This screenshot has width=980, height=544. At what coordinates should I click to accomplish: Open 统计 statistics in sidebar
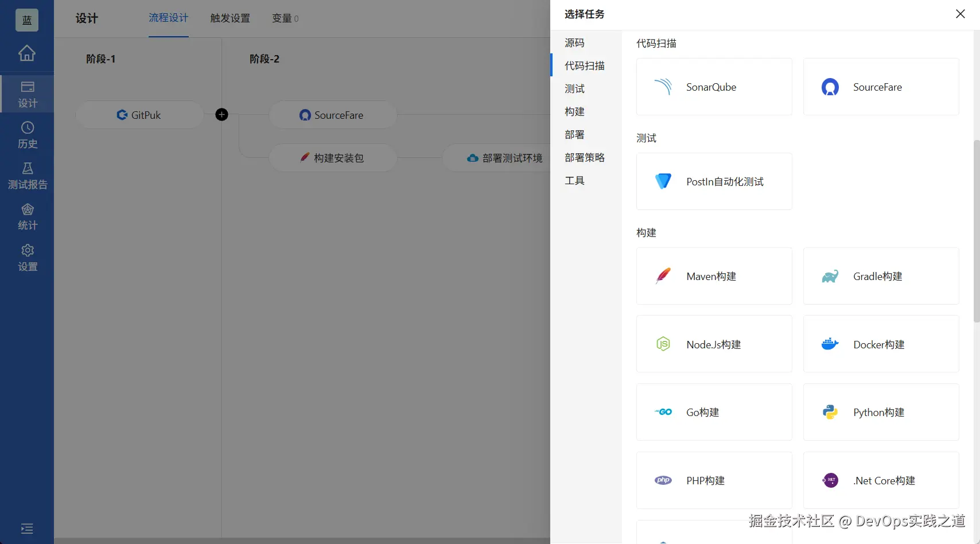tap(27, 217)
